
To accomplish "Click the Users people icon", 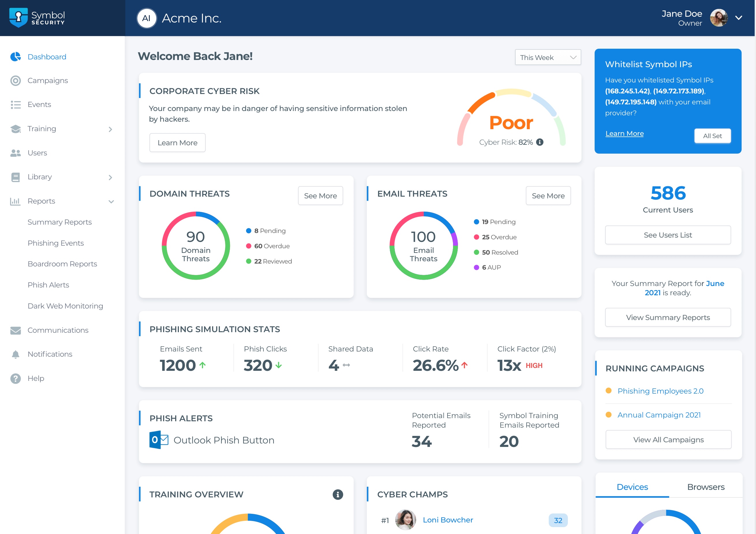I will coord(16,153).
